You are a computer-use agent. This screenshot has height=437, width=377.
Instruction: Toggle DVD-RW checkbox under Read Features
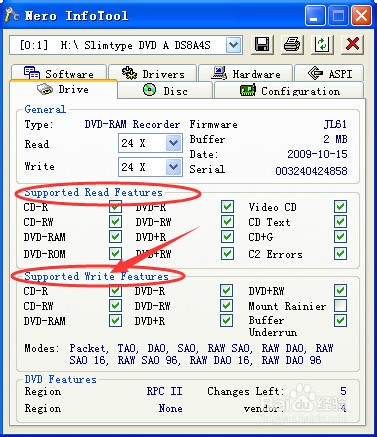click(x=227, y=222)
